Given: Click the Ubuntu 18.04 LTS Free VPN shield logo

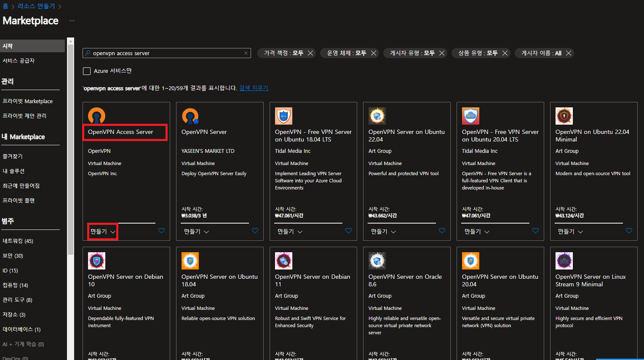Looking at the screenshot, I should click(283, 116).
